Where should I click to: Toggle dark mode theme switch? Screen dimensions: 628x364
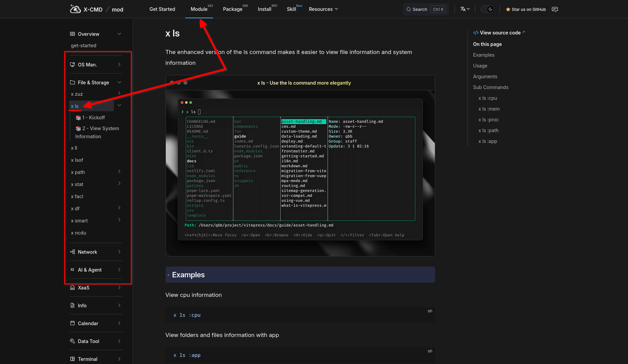click(x=488, y=9)
